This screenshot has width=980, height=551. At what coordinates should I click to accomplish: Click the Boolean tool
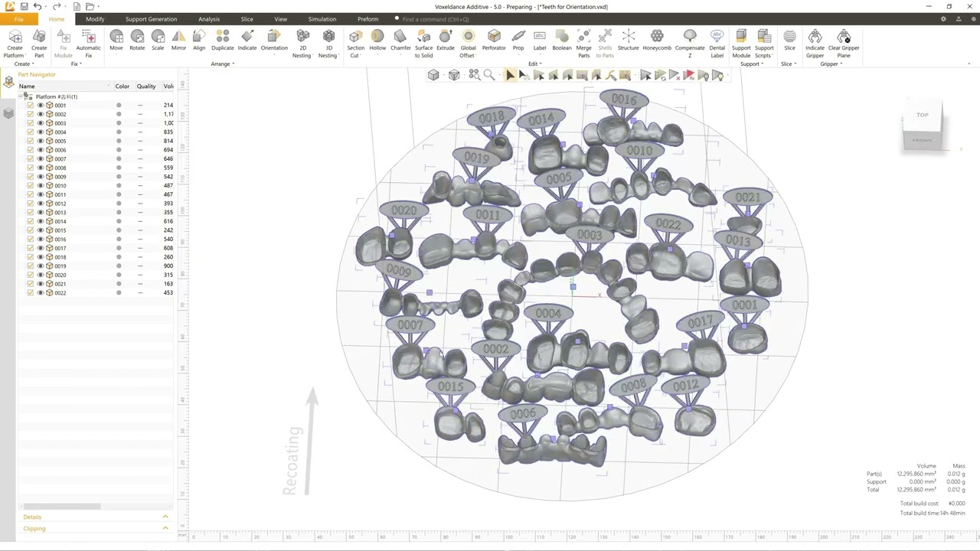[562, 41]
